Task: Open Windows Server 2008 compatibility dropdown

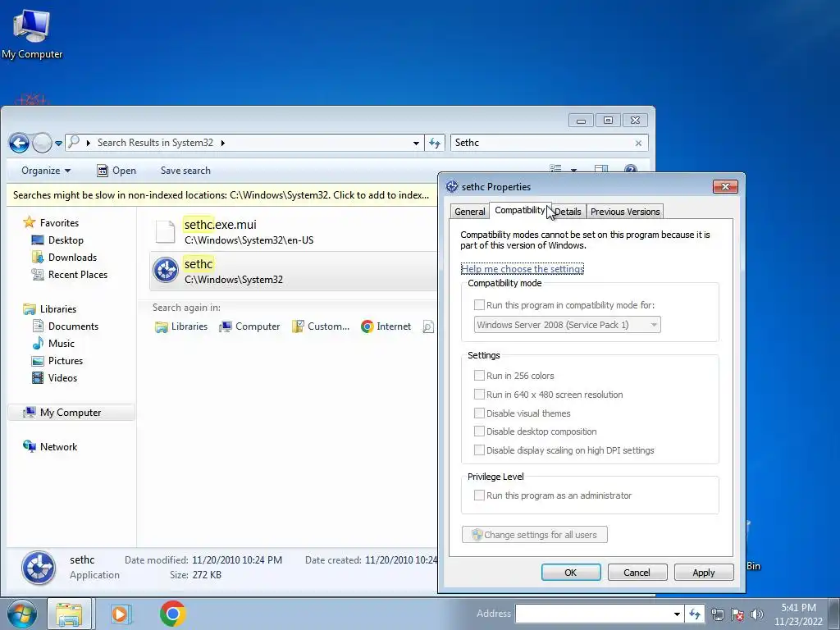Action: [x=568, y=325]
